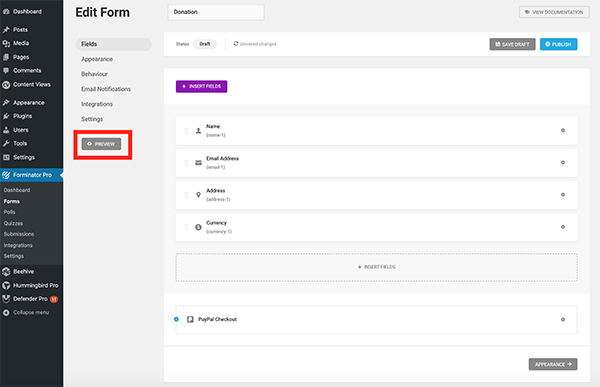Click the Appearance next-step button at bottom
The width and height of the screenshot is (600, 387).
(553, 364)
